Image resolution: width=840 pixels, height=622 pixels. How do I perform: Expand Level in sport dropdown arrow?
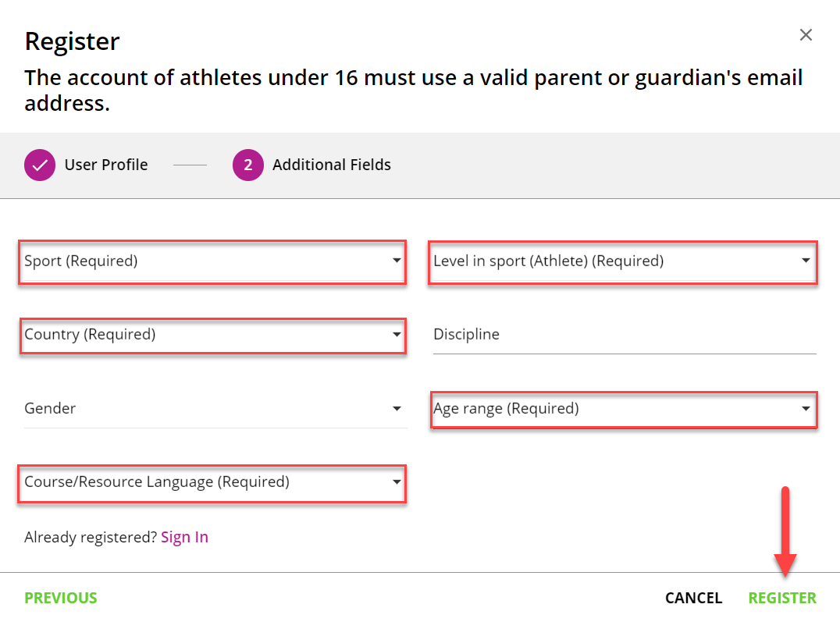pyautogui.click(x=806, y=261)
